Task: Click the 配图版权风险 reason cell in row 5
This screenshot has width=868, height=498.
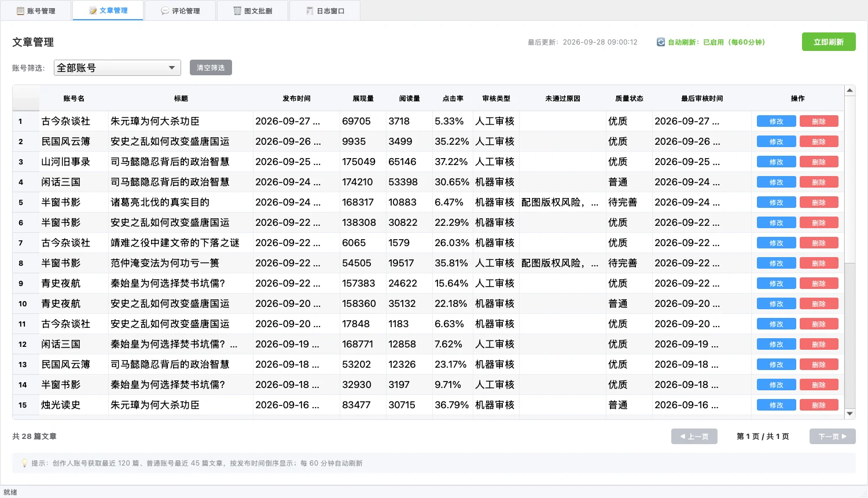Action: pos(563,203)
